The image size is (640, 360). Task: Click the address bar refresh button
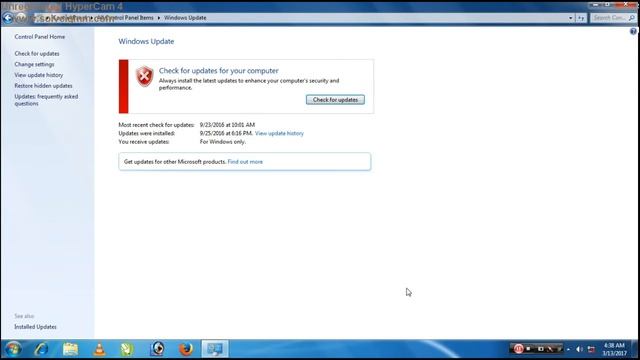(x=581, y=18)
